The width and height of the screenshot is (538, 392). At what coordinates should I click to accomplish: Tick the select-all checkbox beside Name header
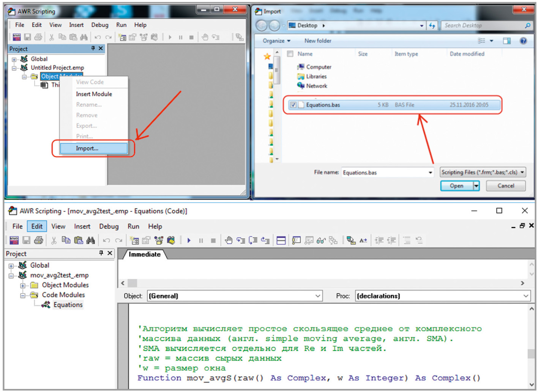290,54
